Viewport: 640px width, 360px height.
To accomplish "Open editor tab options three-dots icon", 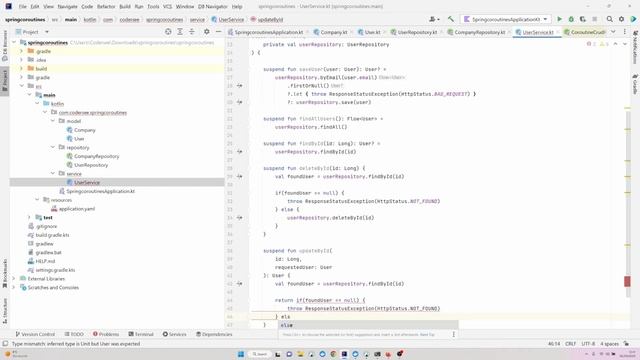I will [x=624, y=31].
